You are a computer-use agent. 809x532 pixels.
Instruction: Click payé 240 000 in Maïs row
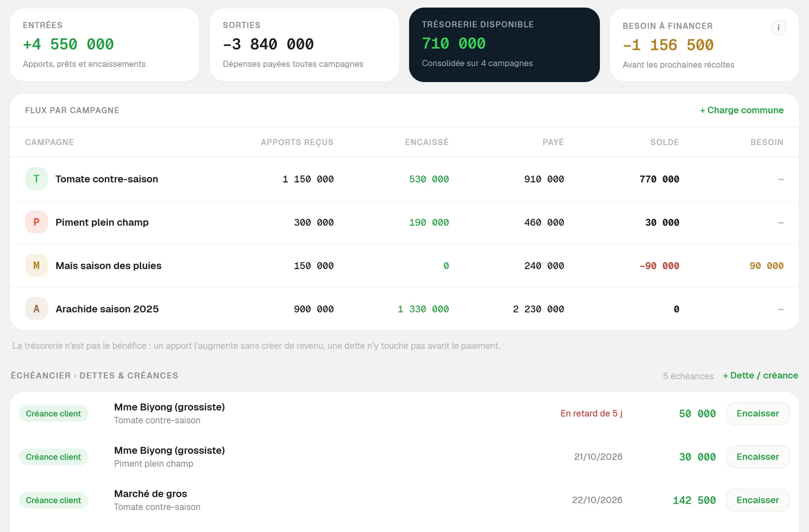click(544, 266)
